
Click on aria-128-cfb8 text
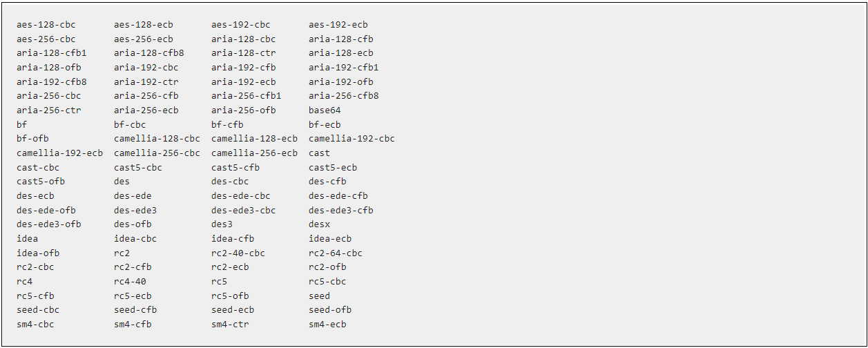tap(149, 53)
